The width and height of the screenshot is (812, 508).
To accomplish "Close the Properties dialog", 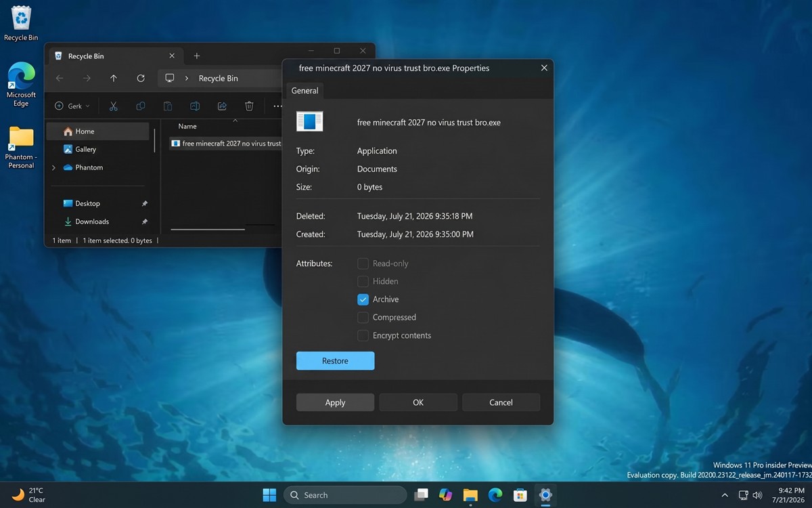I will [x=544, y=68].
